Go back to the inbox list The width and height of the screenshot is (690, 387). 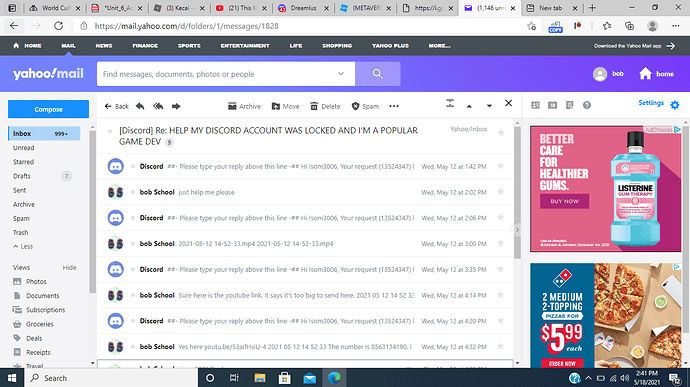coord(117,106)
